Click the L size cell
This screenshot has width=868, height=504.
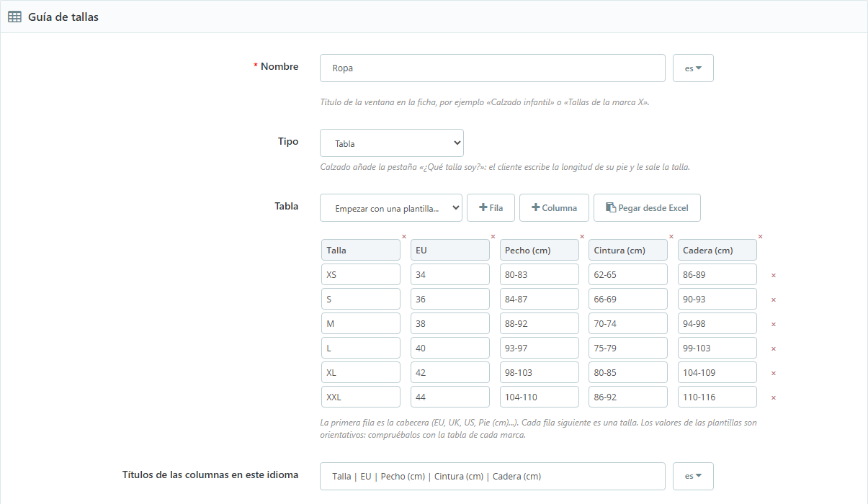click(x=361, y=348)
